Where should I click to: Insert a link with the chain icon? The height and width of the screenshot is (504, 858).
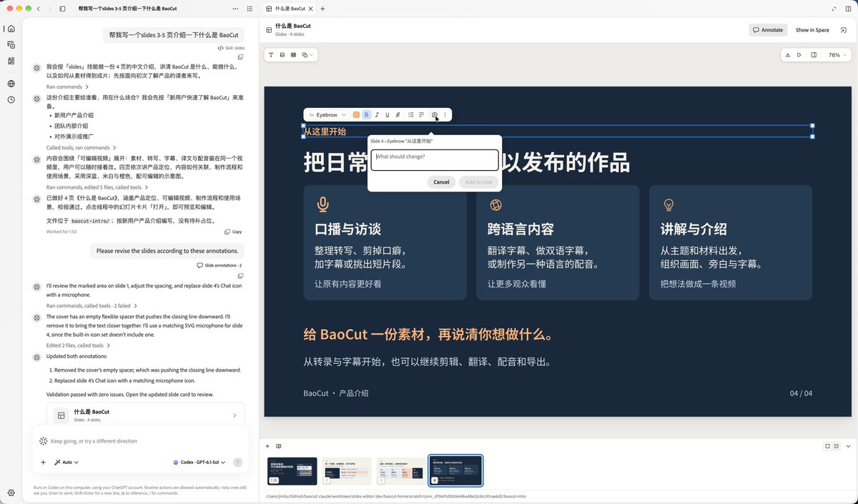tap(398, 114)
